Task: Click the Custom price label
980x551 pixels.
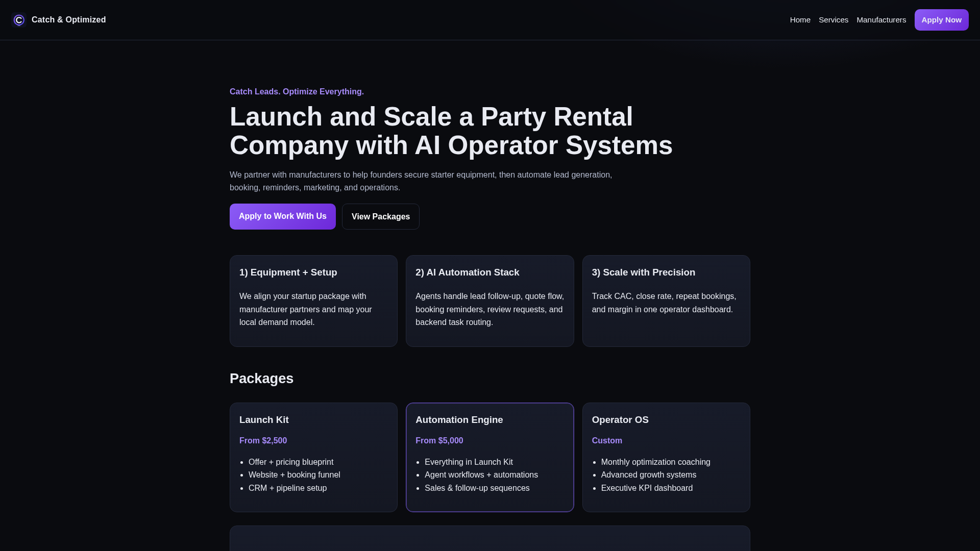Action: click(607, 441)
